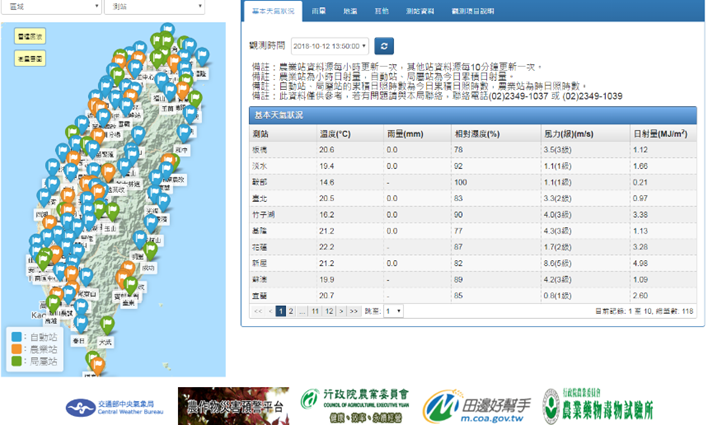
Task: Open the 觀測時間 datetime dropdown
Action: (330, 46)
